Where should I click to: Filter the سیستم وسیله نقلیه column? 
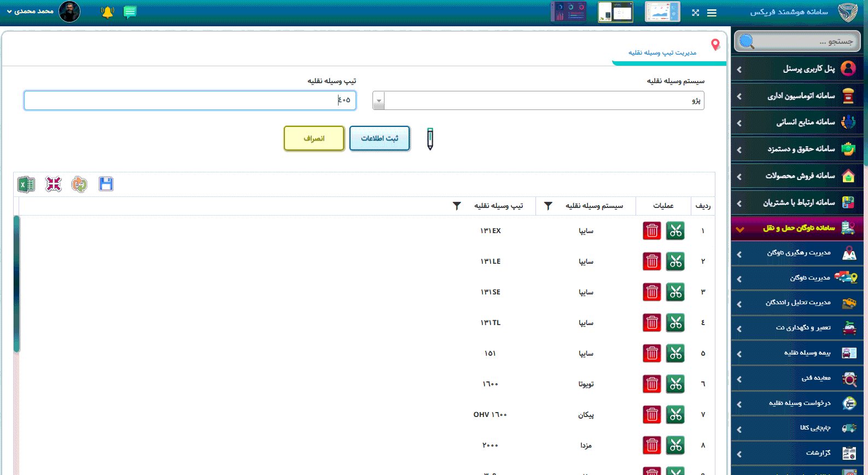click(x=548, y=206)
